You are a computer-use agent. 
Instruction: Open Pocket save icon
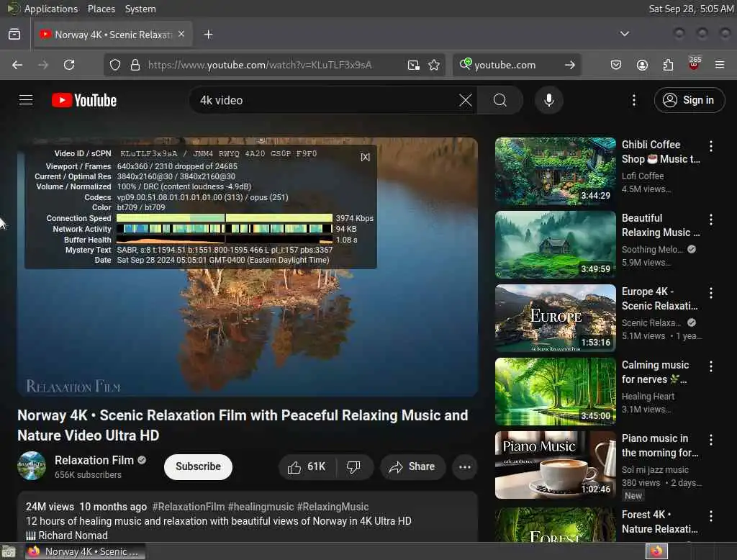[x=616, y=65]
